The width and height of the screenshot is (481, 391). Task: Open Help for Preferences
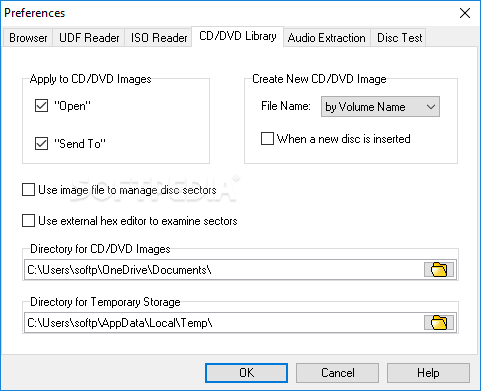428,373
